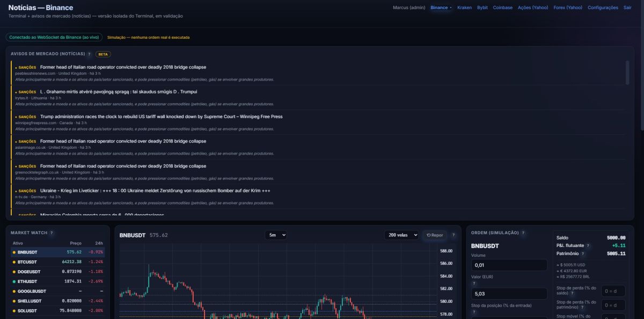Click help icon right of Repor button
This screenshot has width=644, height=319.
click(453, 235)
